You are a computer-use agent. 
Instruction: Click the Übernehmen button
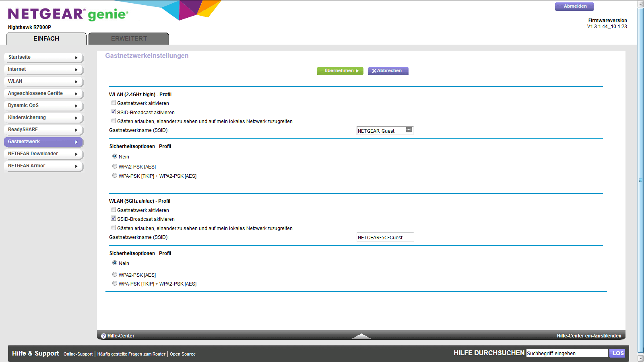pos(340,71)
